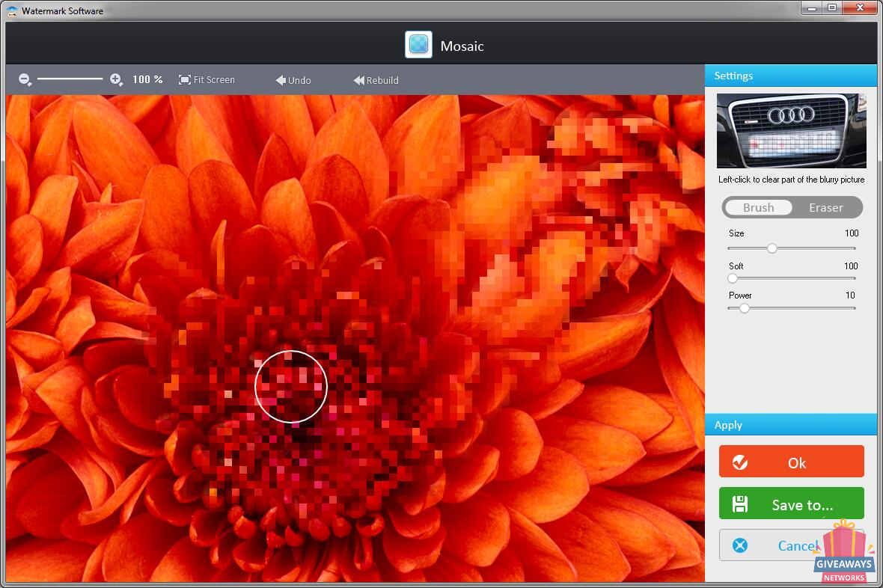
Task: Click the 'Left-click to clear part' hint text
Action: [791, 180]
